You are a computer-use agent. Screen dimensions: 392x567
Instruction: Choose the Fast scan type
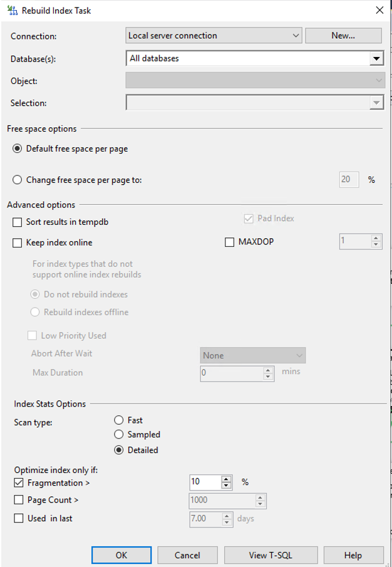click(119, 420)
